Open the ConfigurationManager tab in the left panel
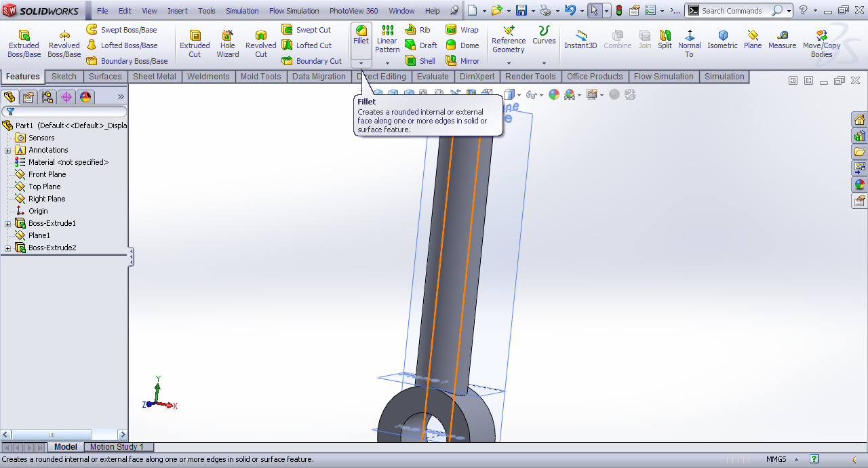This screenshot has width=868, height=468. coord(47,97)
